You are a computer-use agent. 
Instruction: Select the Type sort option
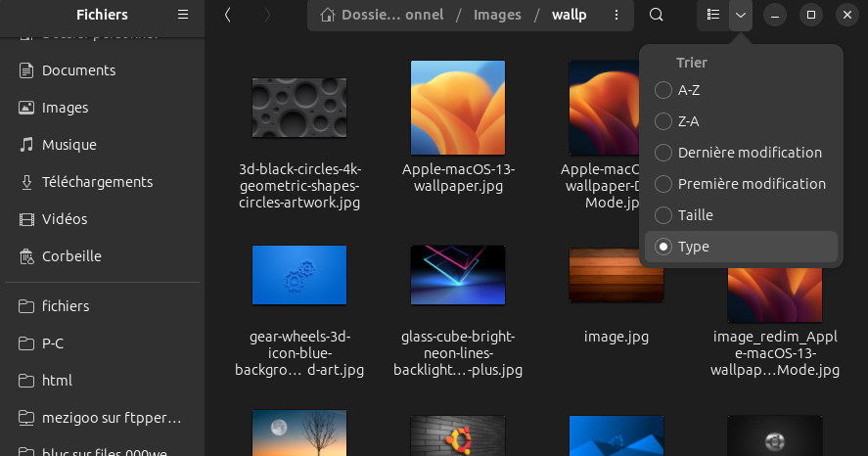point(741,247)
